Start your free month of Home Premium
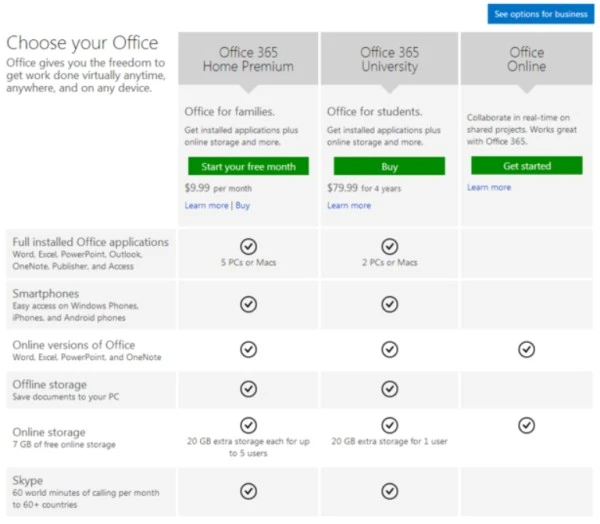Viewport: 600px width, 524px height. pyautogui.click(x=248, y=167)
